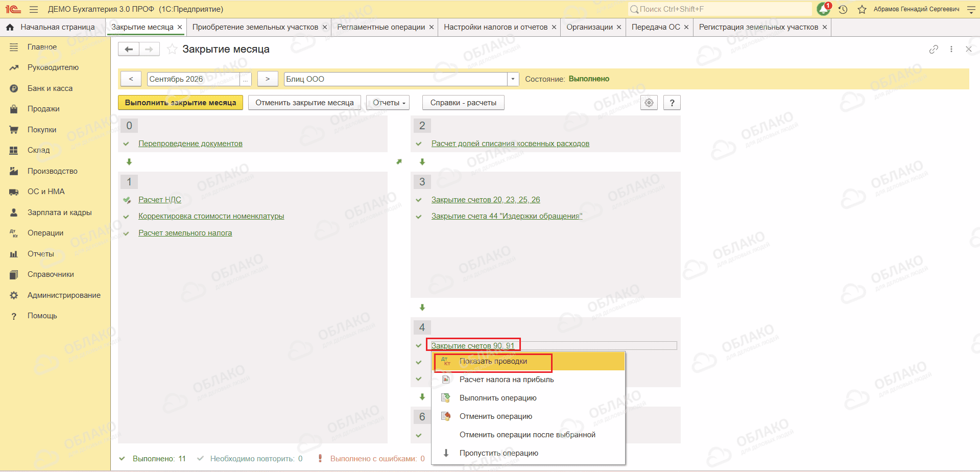Open Покупки section in sidebar
Screen dimensions: 980x472
pos(42,130)
